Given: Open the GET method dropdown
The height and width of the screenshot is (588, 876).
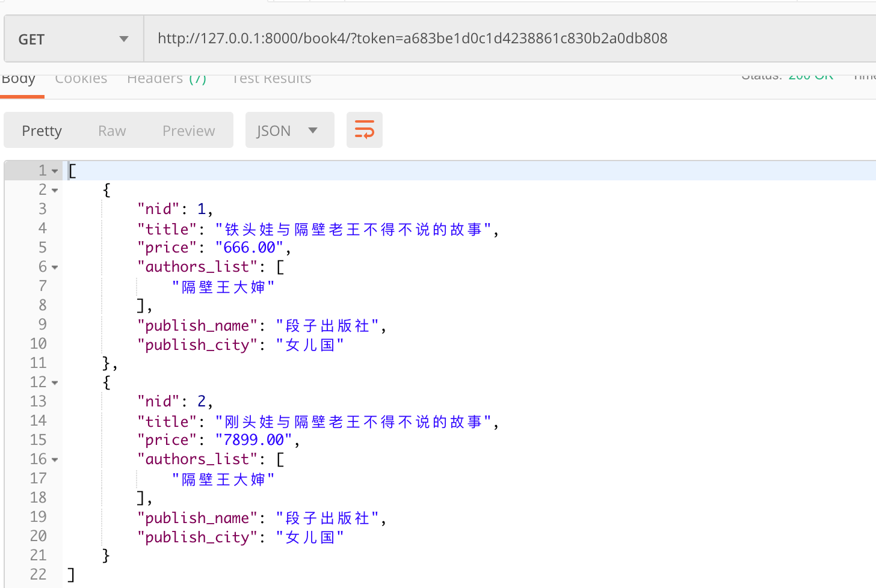Looking at the screenshot, I should click(x=74, y=39).
